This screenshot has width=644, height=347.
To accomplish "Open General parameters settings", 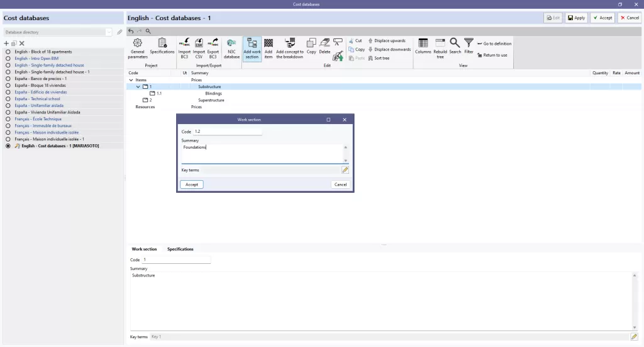I will [x=138, y=48].
